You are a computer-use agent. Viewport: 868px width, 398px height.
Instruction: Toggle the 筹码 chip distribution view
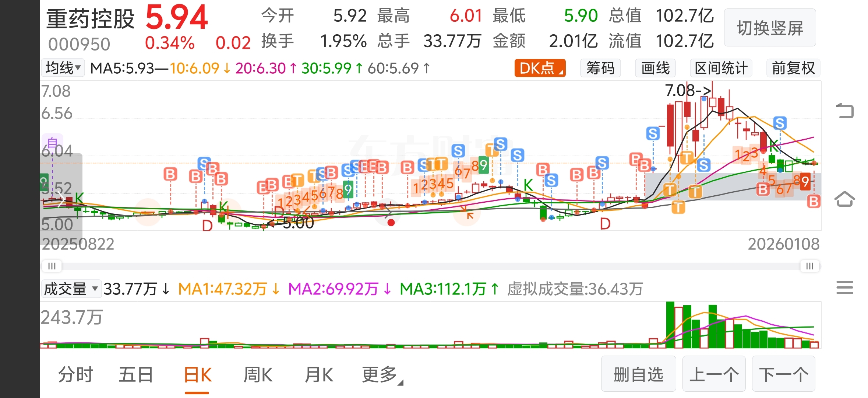coord(600,68)
